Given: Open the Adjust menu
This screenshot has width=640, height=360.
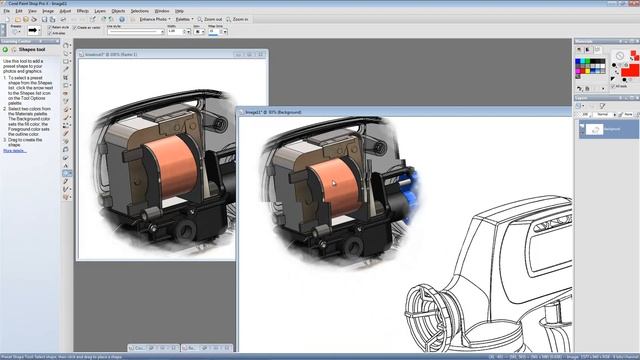Looking at the screenshot, I should [65, 11].
